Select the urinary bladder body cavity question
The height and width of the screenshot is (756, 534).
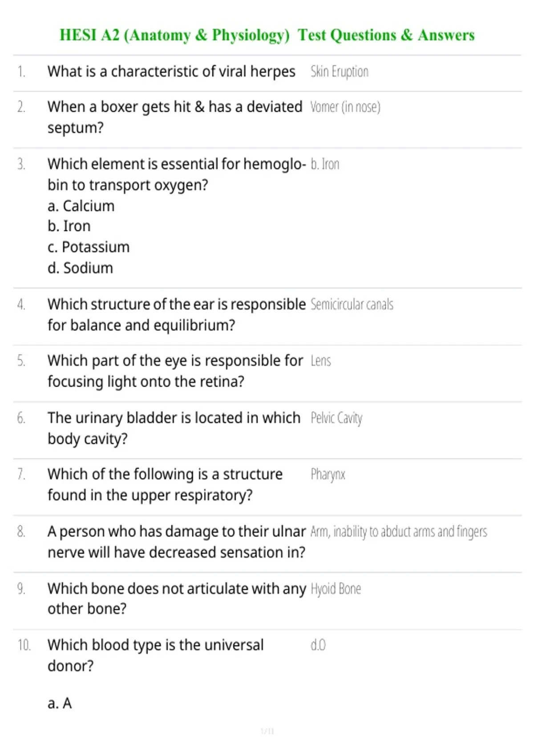coord(174,428)
